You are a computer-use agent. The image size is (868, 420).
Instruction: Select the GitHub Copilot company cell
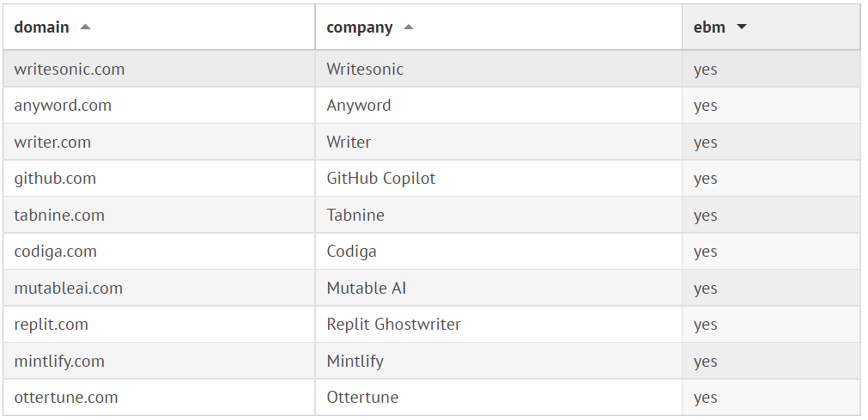point(381,179)
